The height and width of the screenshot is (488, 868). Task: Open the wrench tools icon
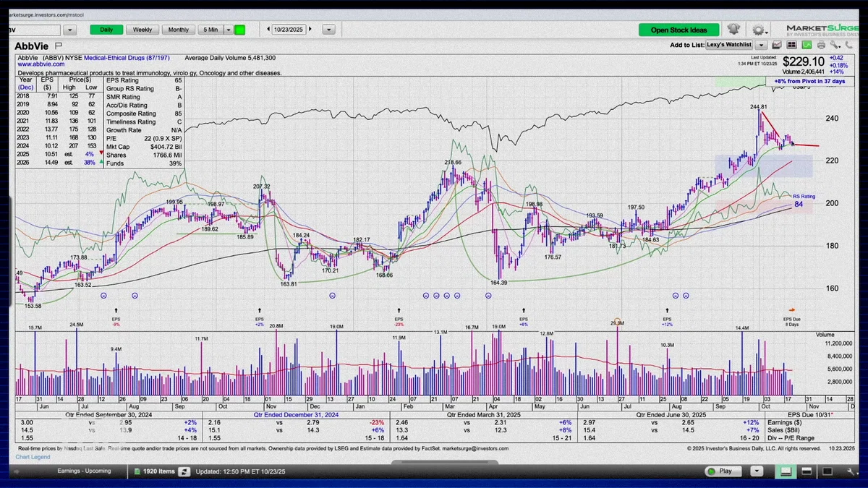coord(835,45)
